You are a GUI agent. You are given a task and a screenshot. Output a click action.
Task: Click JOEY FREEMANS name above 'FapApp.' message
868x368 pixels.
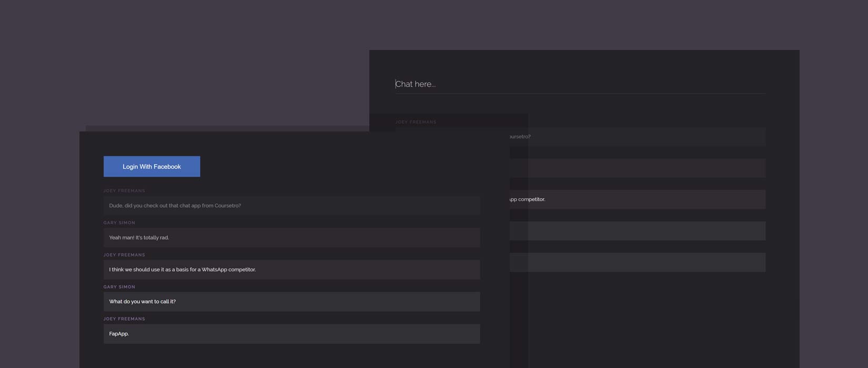click(124, 319)
